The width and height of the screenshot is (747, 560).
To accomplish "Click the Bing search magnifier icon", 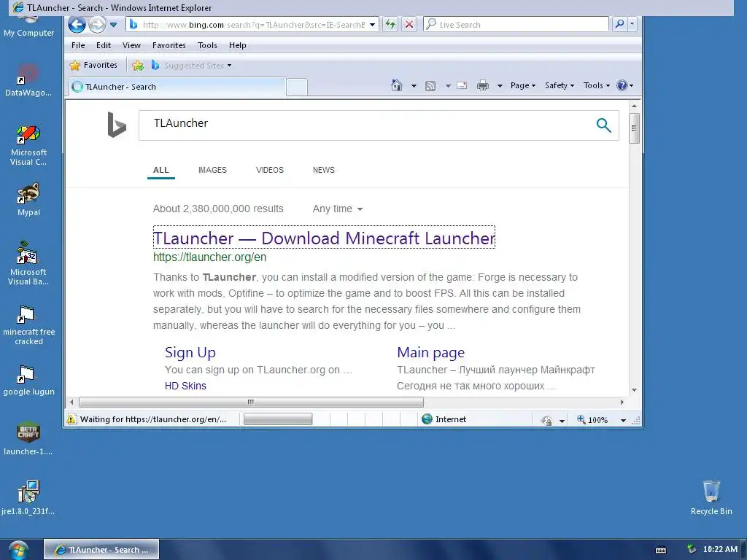I will point(603,125).
